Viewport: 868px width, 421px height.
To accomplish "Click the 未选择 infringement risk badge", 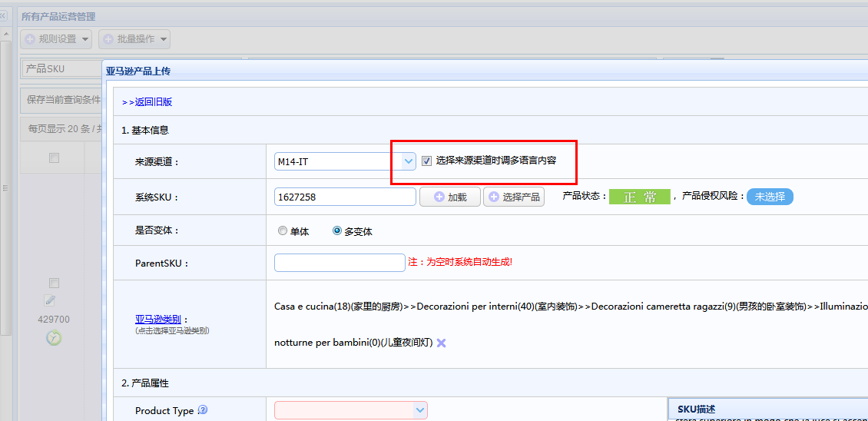I will (770, 197).
